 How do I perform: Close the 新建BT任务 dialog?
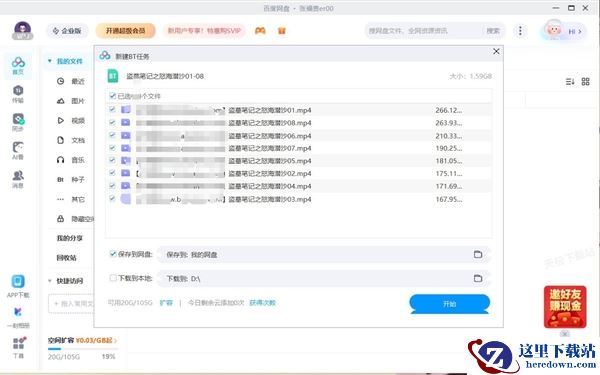(496, 51)
